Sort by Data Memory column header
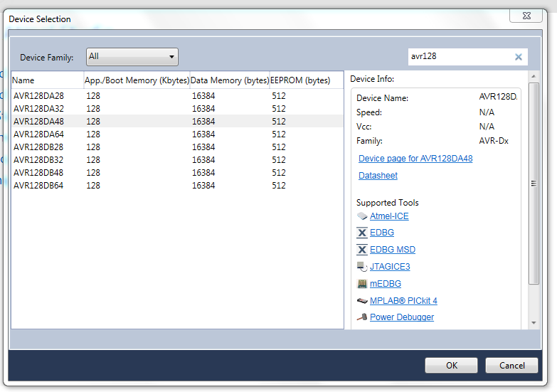The height and width of the screenshot is (392, 557). (x=230, y=80)
